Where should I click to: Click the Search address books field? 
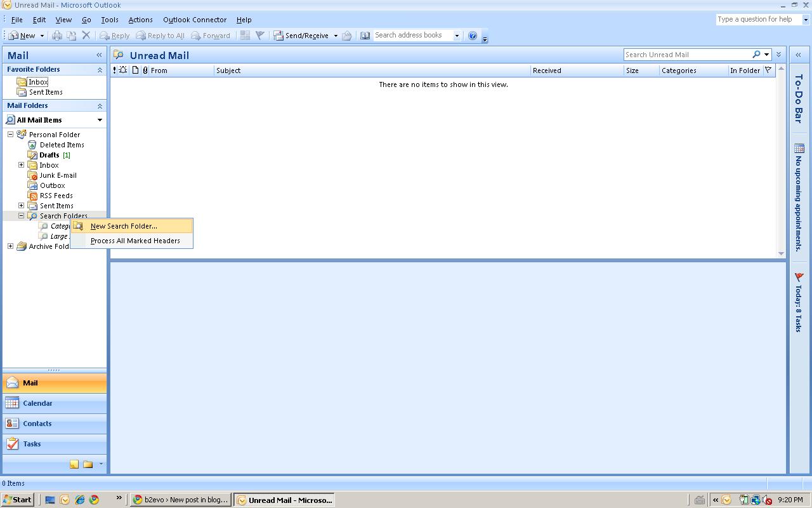[412, 35]
